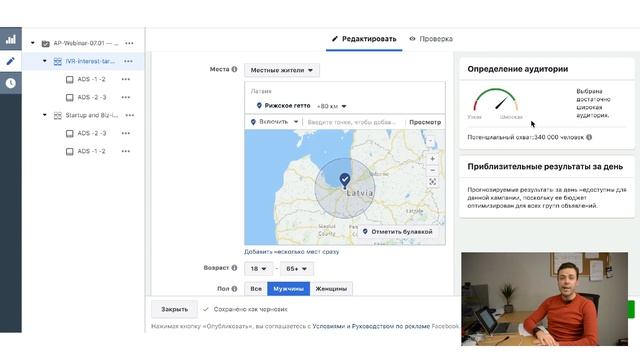Click the pin icon next to Рижское гетто
The image size is (640, 360).
click(x=259, y=105)
